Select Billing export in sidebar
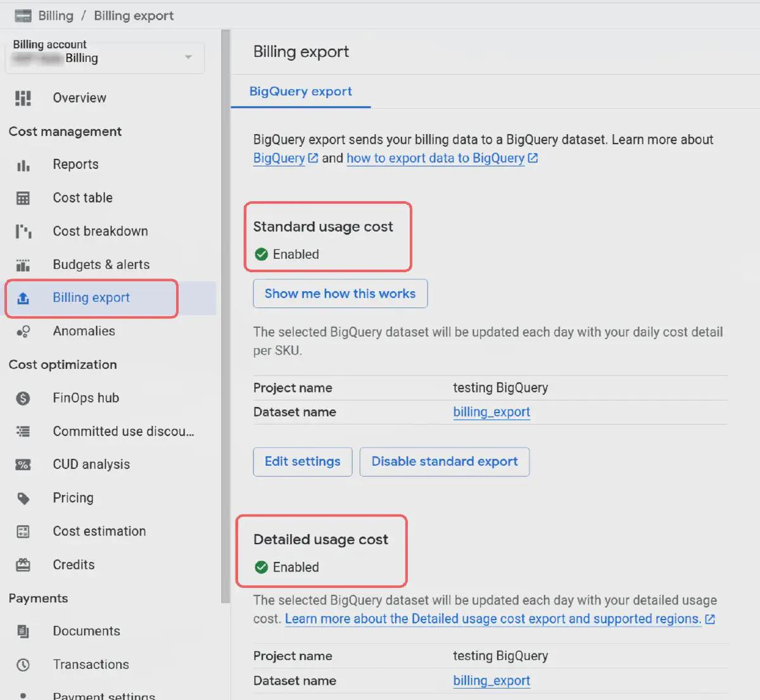760x700 pixels. pos(91,298)
